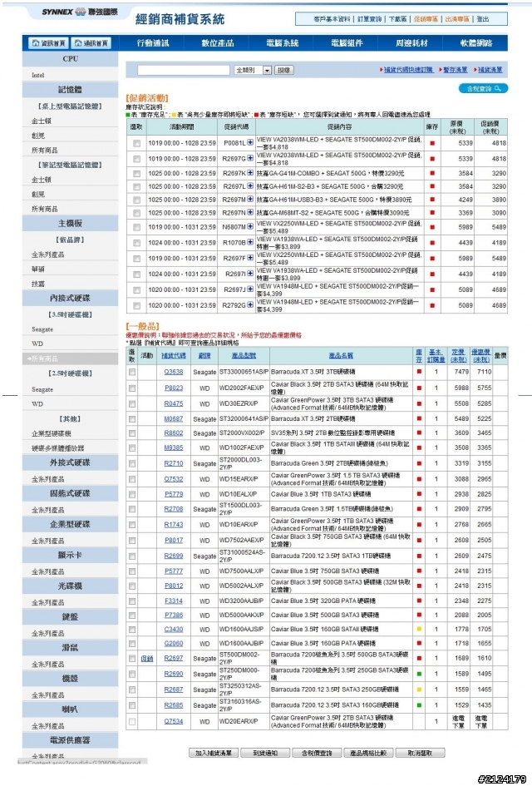Click green stock indicator in R2685 row
Screen dimensions: 532x786
(419, 704)
